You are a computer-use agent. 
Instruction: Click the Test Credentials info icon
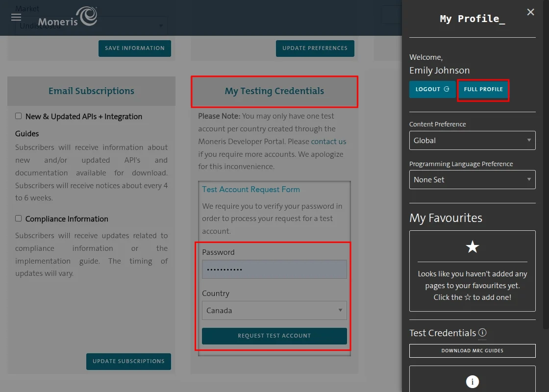click(482, 333)
